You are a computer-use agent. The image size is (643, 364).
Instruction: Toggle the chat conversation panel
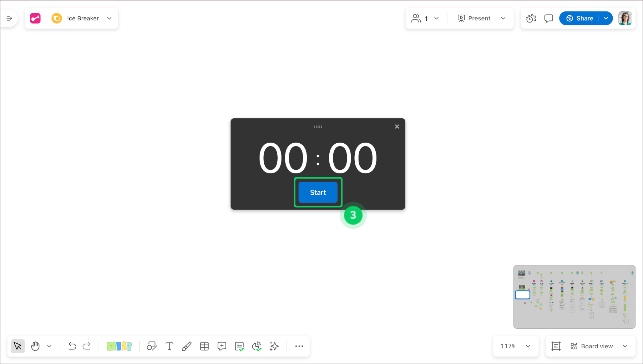[548, 18]
